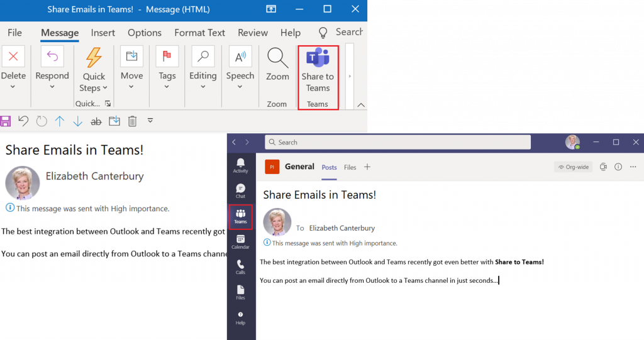Expand the Move dropdown arrow

(x=131, y=87)
